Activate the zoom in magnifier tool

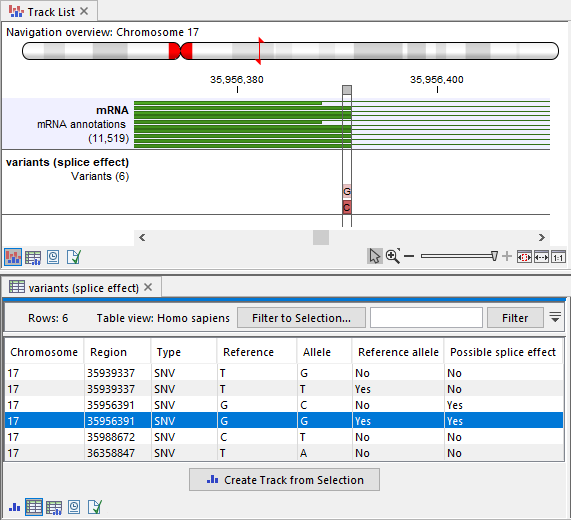(x=393, y=256)
